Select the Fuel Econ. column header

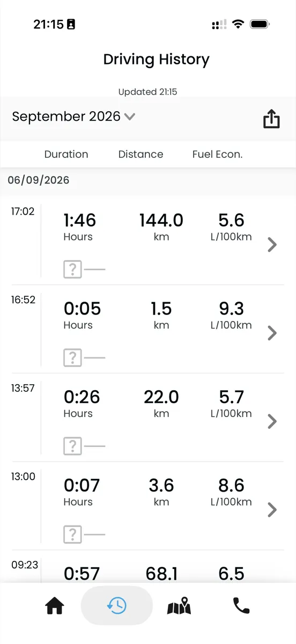tap(217, 154)
